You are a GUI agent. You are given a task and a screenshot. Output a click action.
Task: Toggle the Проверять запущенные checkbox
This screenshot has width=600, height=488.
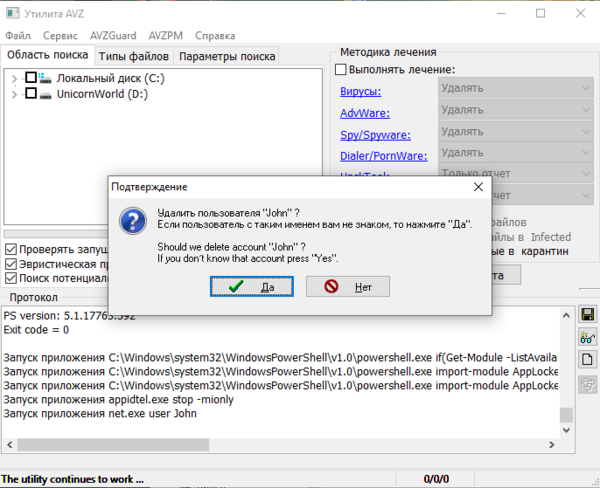coord(11,249)
